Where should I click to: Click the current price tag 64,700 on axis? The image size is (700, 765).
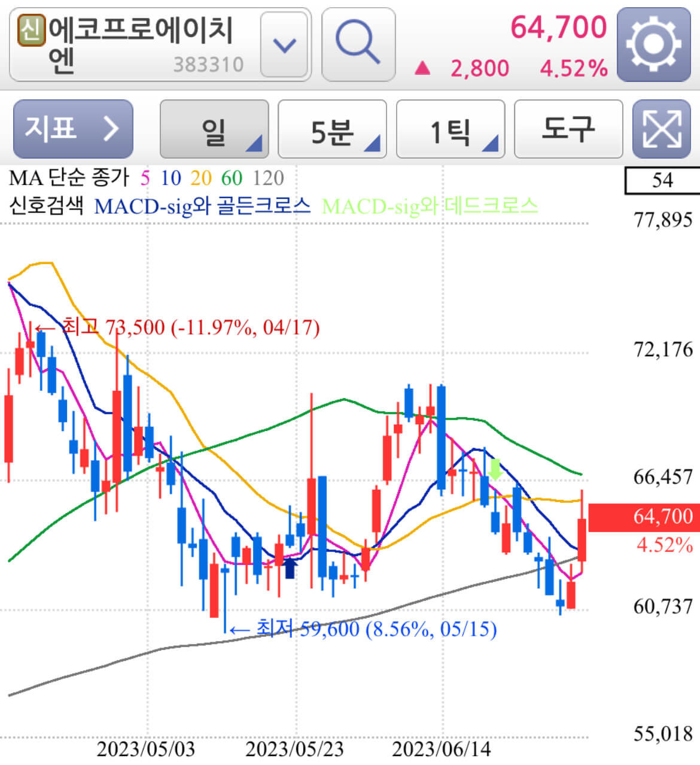[x=644, y=517]
